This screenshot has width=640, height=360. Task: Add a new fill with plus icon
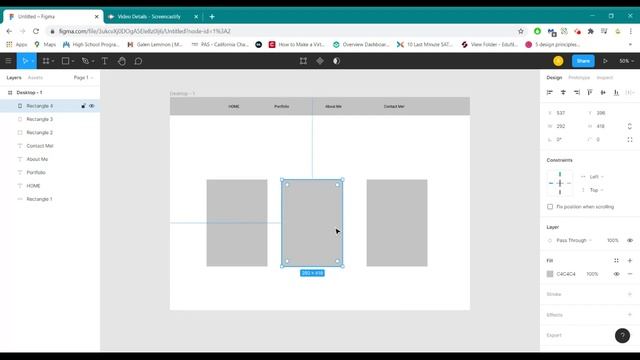click(630, 260)
